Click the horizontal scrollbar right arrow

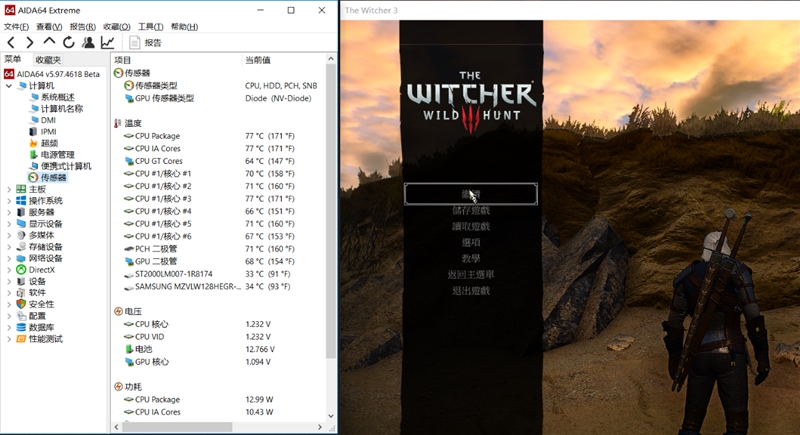pos(320,427)
